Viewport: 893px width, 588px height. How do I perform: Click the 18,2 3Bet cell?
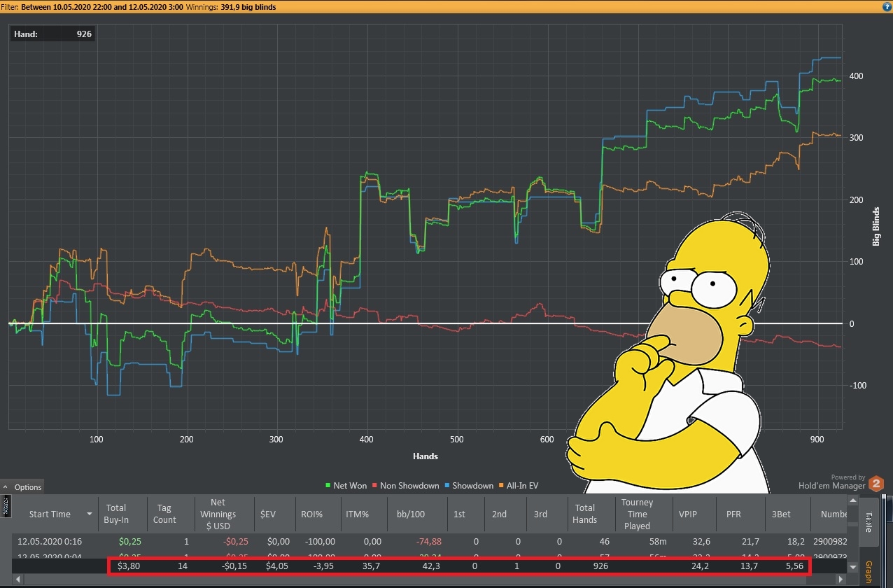[796, 541]
